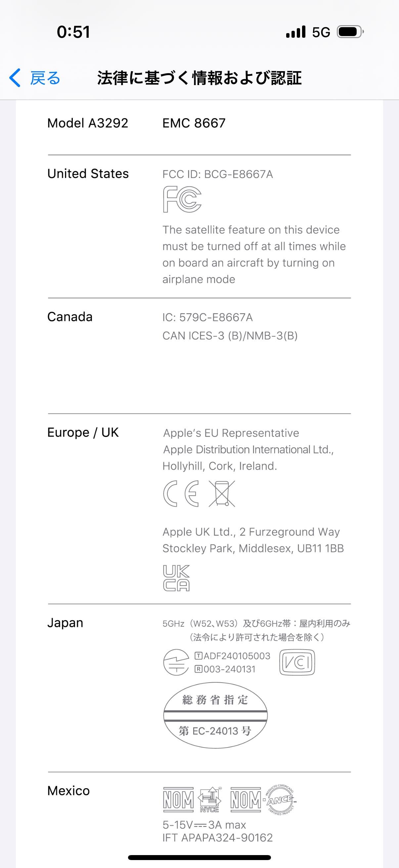
Task: Tap the IC: 579C-E8667A text
Action: 207,317
